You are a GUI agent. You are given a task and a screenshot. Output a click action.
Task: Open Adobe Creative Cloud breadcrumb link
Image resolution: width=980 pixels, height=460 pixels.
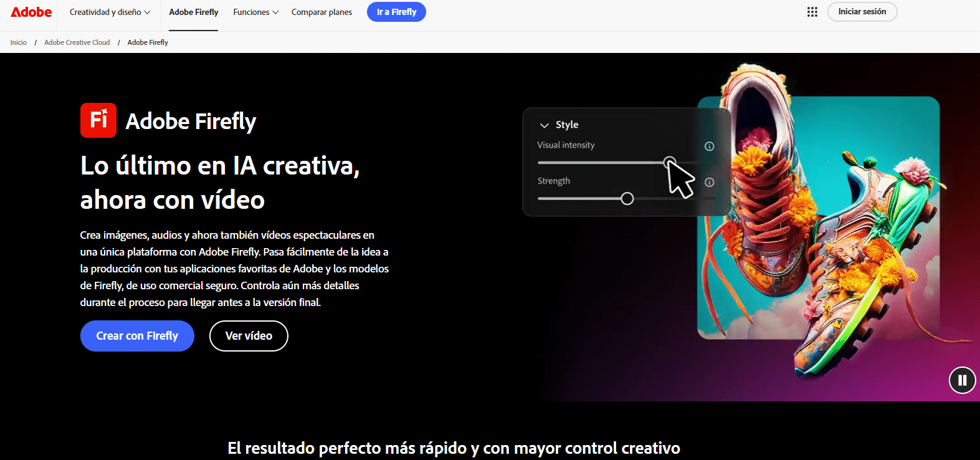tap(77, 42)
